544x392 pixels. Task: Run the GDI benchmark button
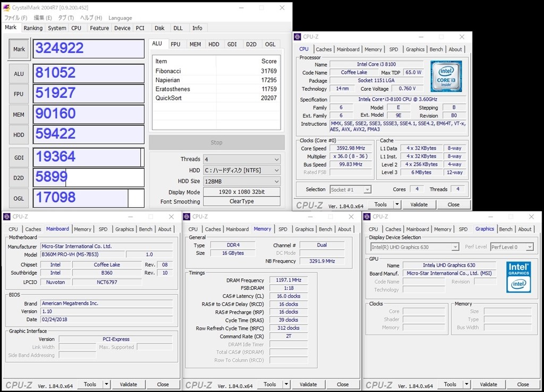coord(19,158)
